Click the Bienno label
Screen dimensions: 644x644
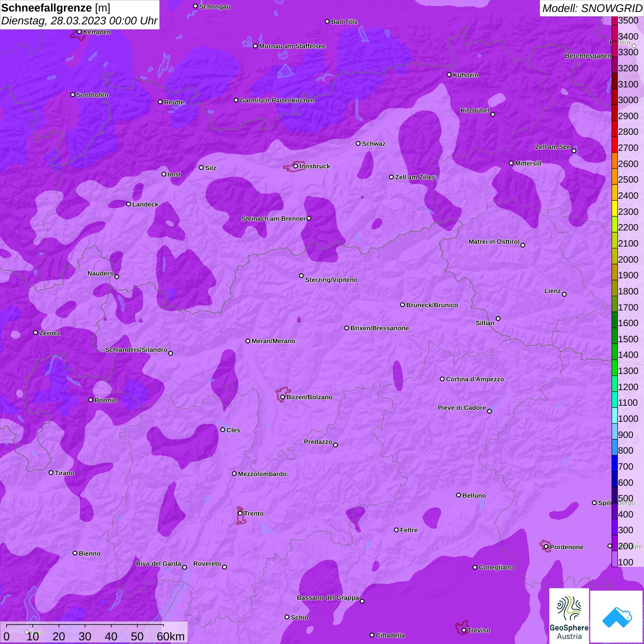(x=90, y=553)
